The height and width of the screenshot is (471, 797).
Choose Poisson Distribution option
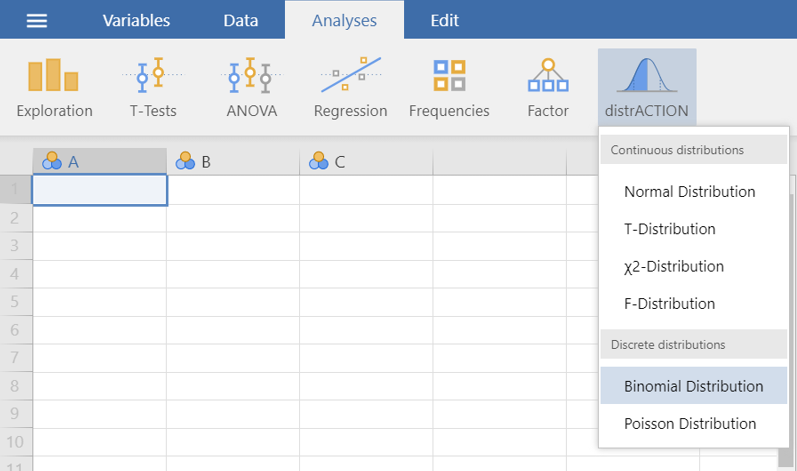(x=689, y=424)
